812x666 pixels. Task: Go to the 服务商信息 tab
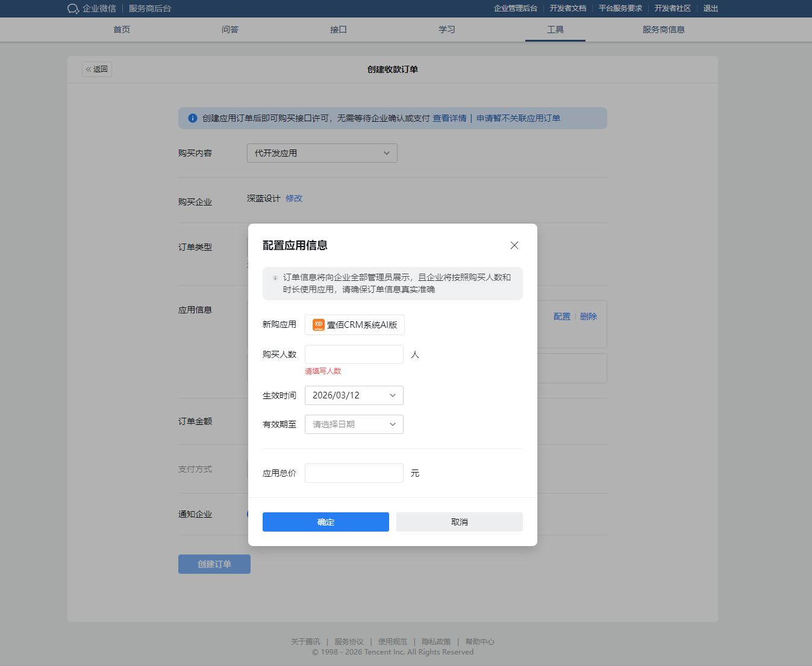point(663,30)
